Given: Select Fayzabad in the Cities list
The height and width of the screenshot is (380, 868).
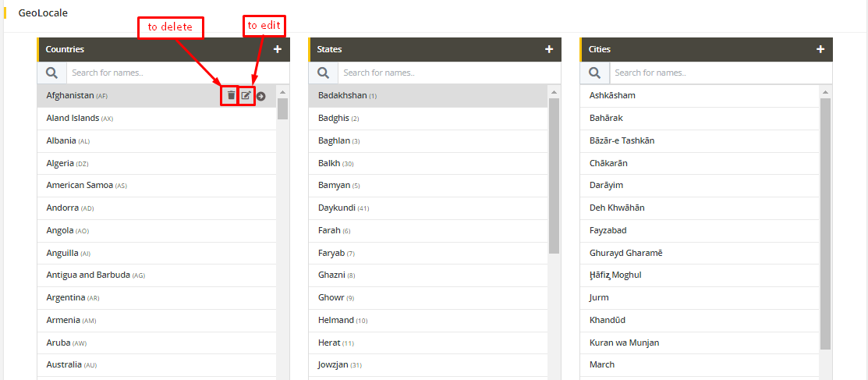Looking at the screenshot, I should [608, 230].
